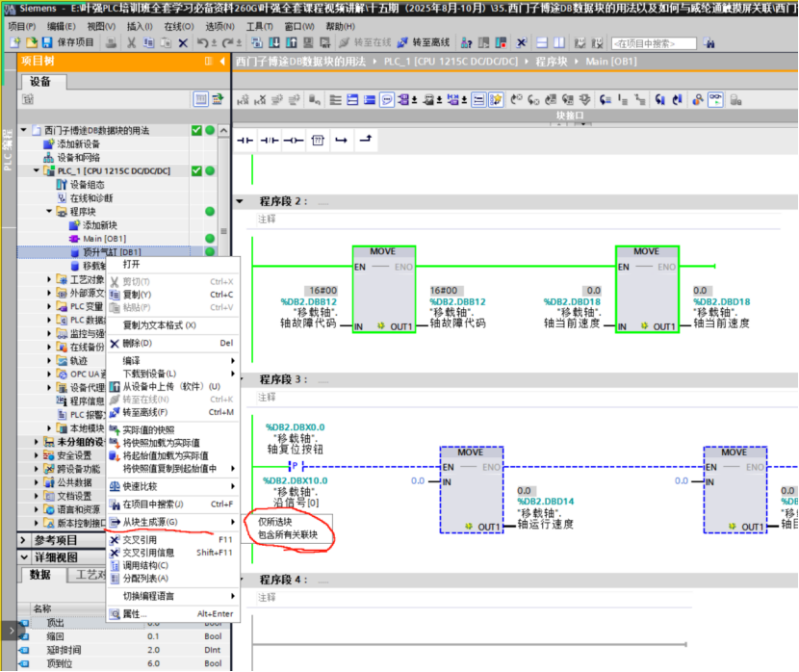
Task: Click PLC_1 [CPU 1215C DC/DC/DC] breadcrumb
Action: tap(450, 62)
